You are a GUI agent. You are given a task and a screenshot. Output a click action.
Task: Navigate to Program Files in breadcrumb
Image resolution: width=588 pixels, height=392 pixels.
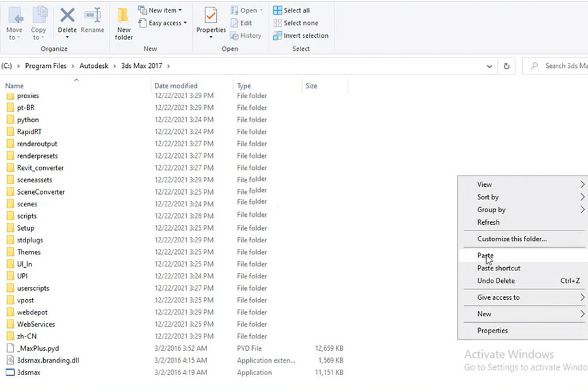tap(46, 66)
